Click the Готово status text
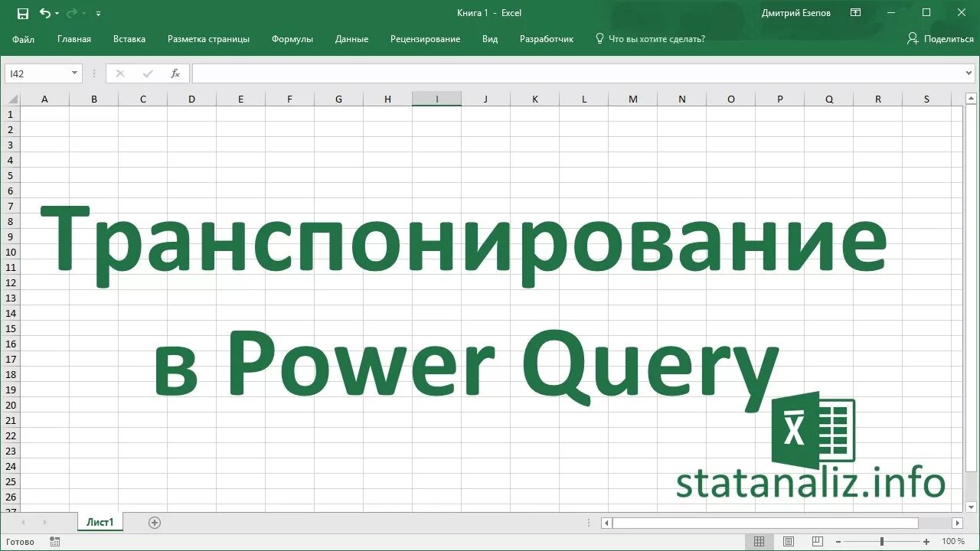The height and width of the screenshot is (551, 980). (x=19, y=542)
